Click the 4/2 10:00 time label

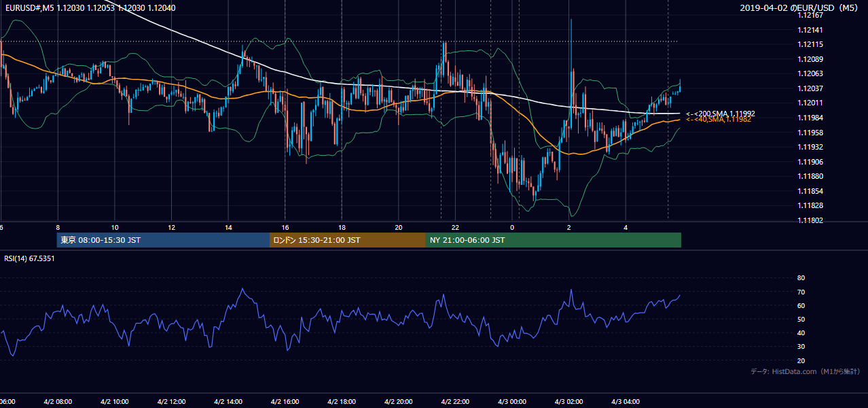114,401
